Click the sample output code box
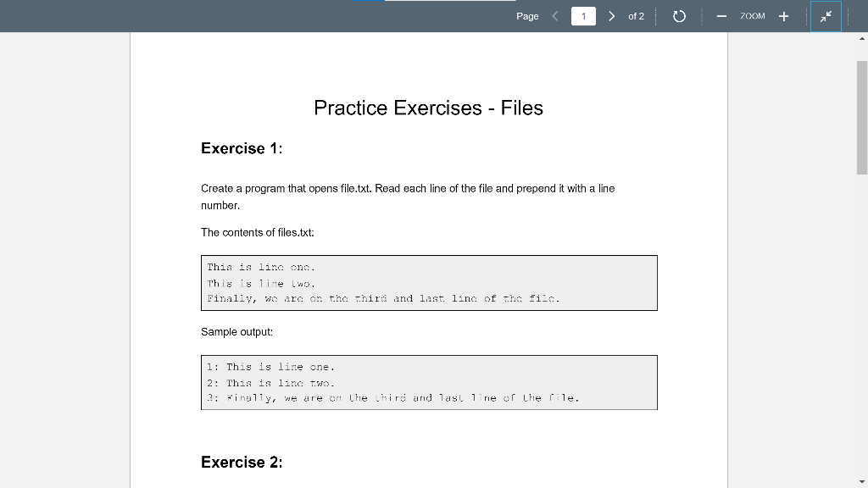This screenshot has height=488, width=868. click(428, 382)
